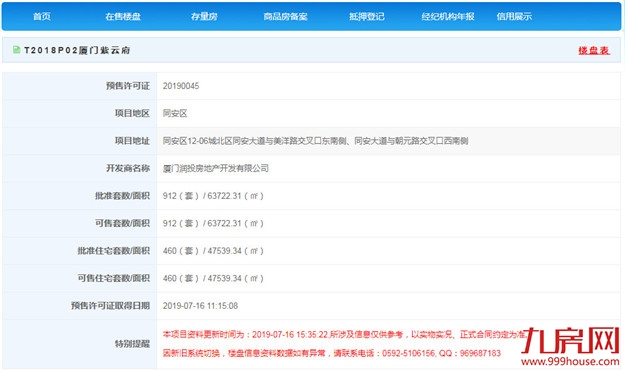Select the project address starting 同安区12-06
The height and width of the screenshot is (371, 625).
click(315, 141)
